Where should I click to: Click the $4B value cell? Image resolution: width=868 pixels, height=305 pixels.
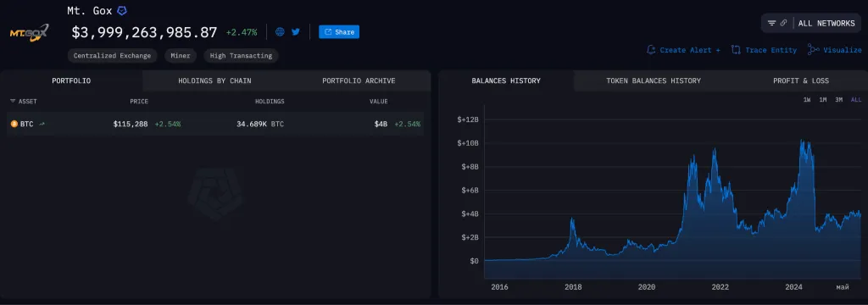(381, 124)
